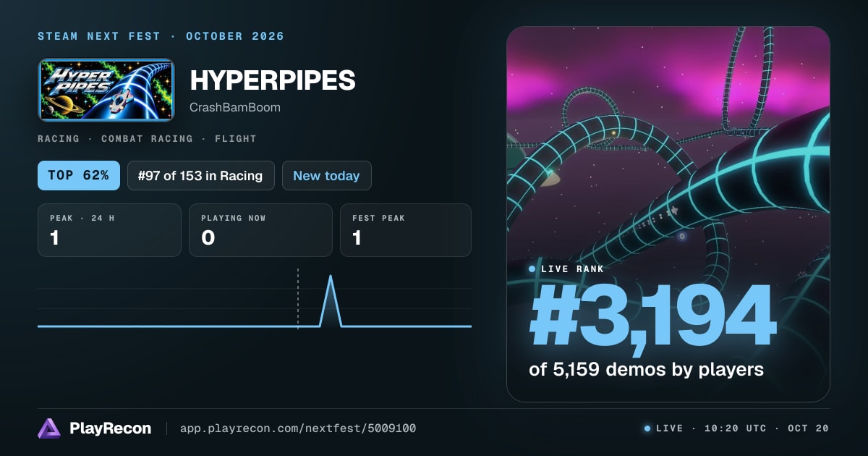Click the CrashBamBoom developer name
Image resolution: width=868 pixels, height=456 pixels.
(x=235, y=108)
